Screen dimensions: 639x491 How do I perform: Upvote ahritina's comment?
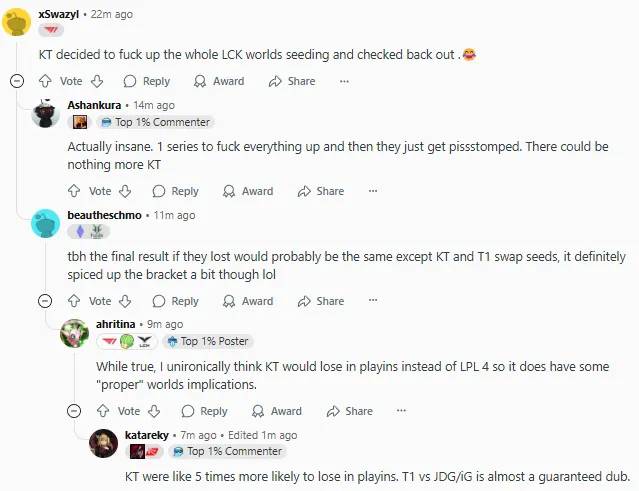[103, 411]
